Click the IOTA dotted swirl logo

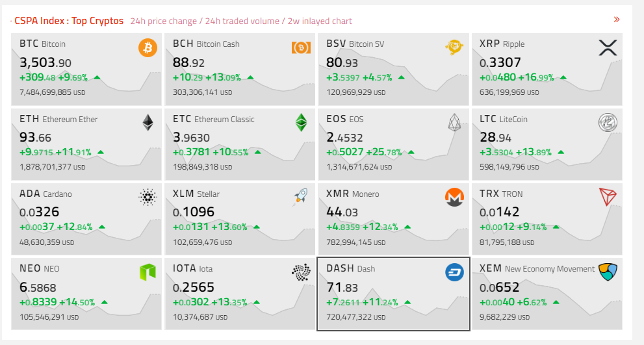tap(301, 272)
